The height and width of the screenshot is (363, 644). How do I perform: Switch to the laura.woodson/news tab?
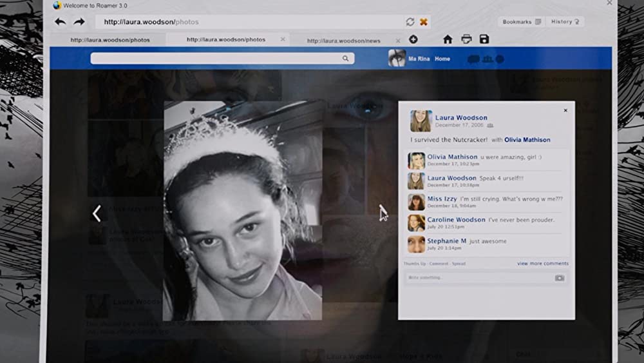pos(343,41)
